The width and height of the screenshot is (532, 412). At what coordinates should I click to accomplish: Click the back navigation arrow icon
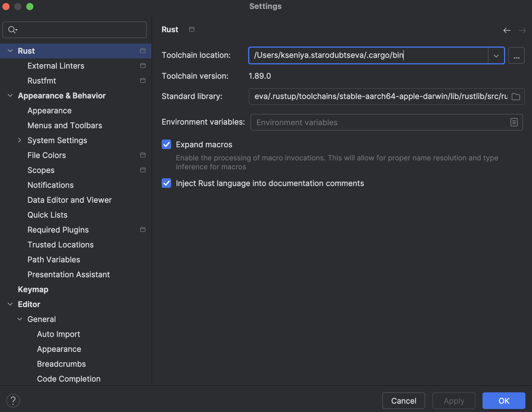tap(507, 30)
